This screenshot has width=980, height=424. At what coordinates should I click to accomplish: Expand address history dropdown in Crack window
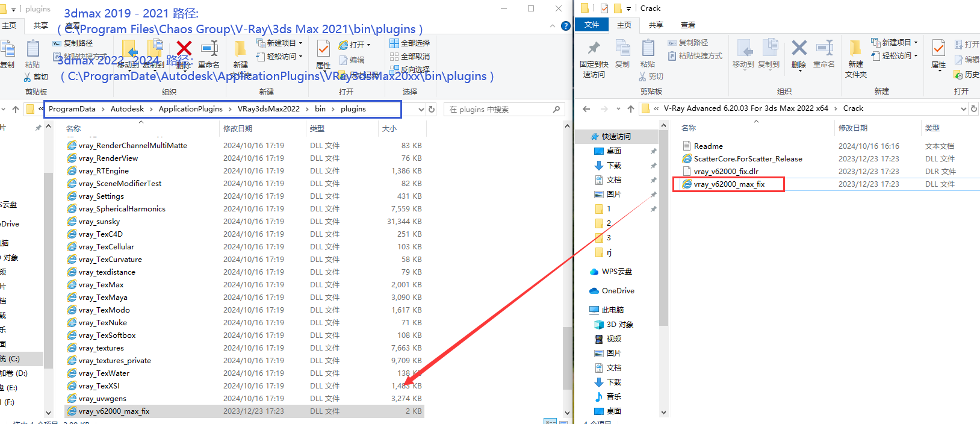964,109
